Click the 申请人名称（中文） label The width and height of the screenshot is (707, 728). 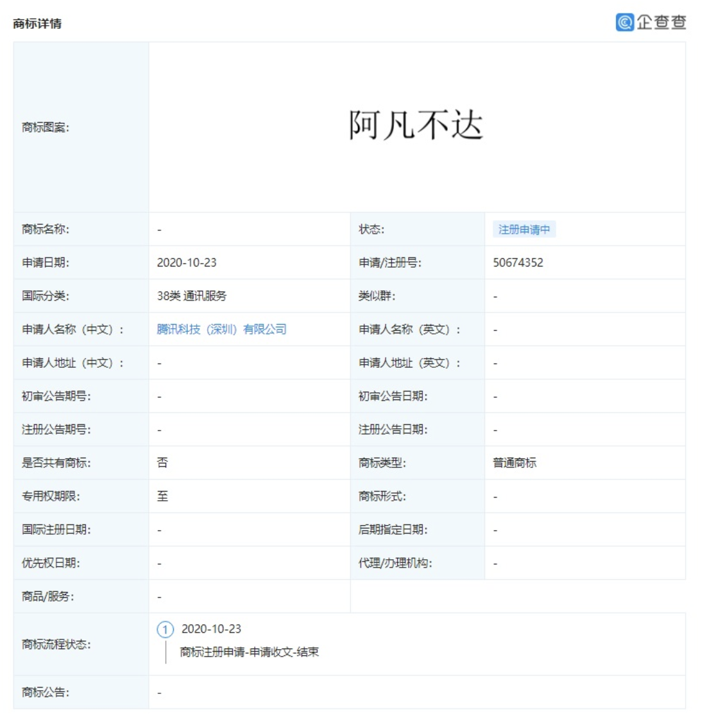tap(72, 329)
